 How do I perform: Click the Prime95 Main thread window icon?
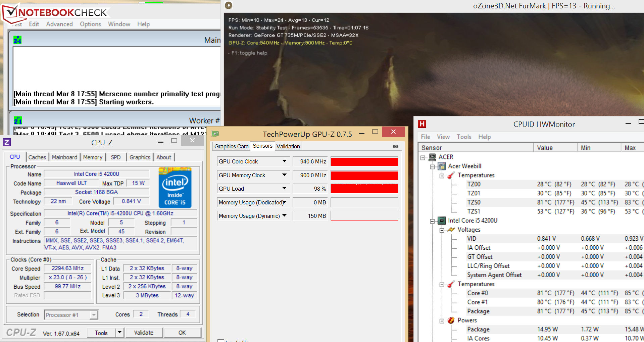[17, 40]
